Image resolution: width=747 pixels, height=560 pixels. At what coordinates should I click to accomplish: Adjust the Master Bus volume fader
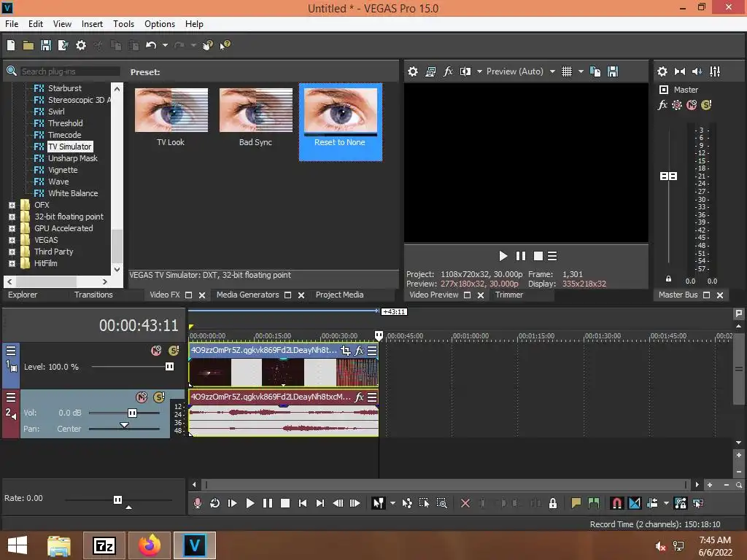tap(668, 176)
